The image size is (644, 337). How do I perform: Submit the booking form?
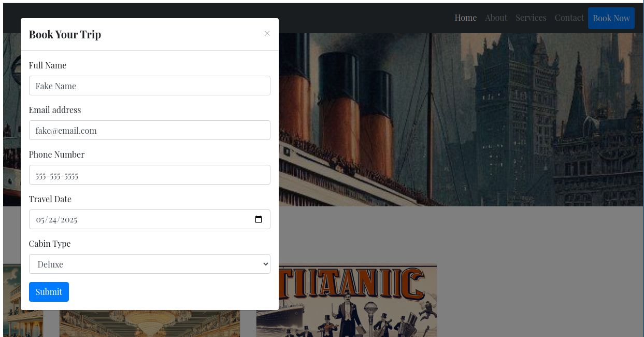point(49,292)
